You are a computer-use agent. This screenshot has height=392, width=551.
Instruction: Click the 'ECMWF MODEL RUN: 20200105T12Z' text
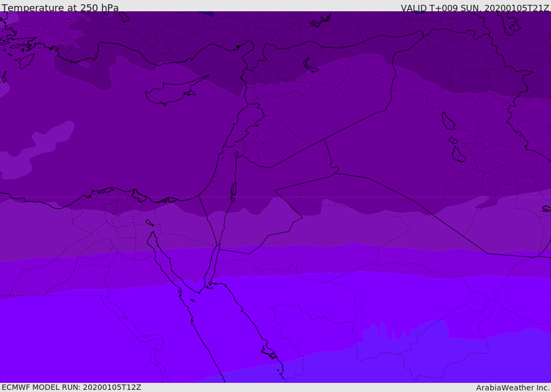coord(72,387)
